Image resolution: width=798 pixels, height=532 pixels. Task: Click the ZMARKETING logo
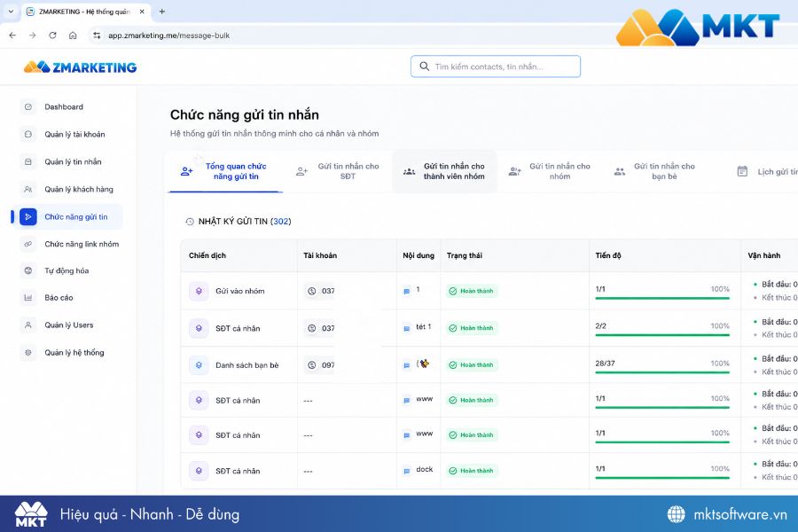[80, 67]
